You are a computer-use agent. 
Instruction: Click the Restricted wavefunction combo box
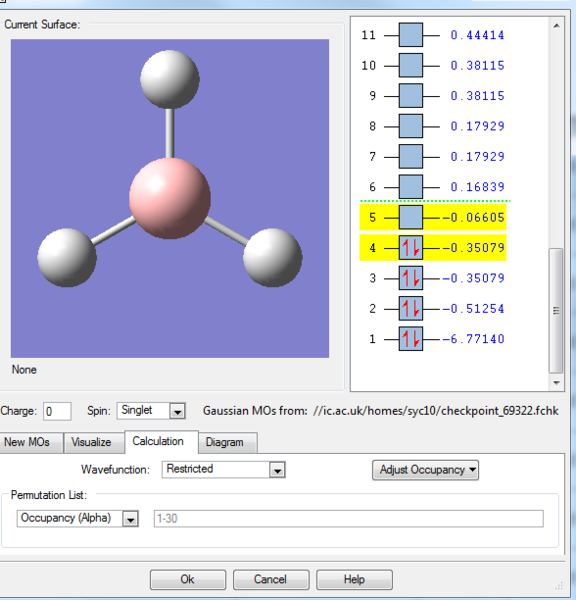224,470
